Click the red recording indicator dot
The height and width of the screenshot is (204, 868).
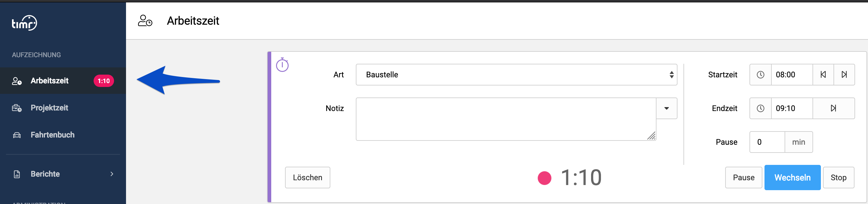click(545, 178)
